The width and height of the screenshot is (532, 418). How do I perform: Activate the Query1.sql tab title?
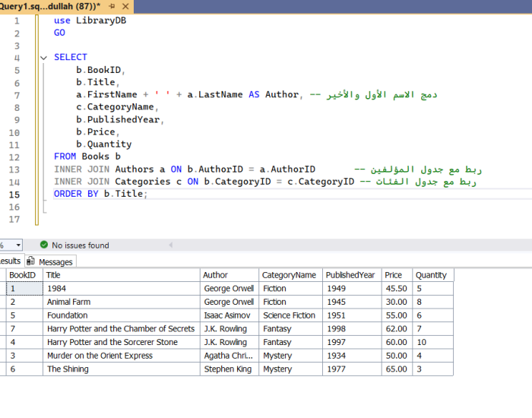(x=47, y=5)
